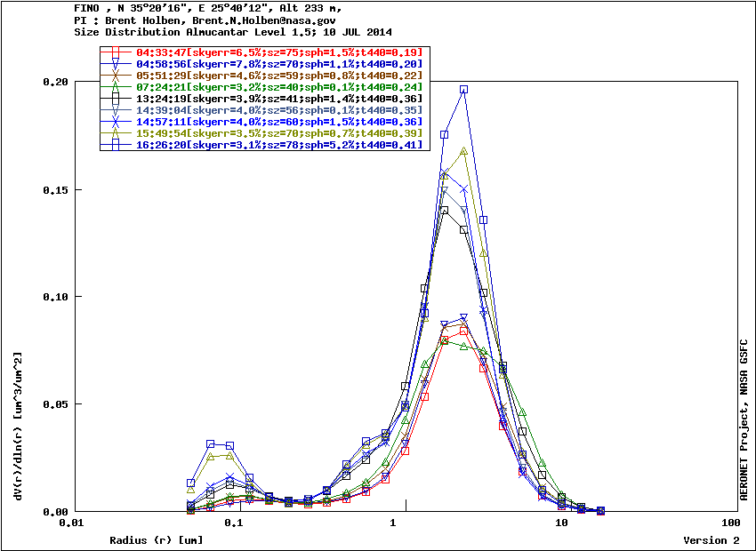Click the blue X marker for 14:57:11
This screenshot has width=756, height=551.
click(115, 122)
